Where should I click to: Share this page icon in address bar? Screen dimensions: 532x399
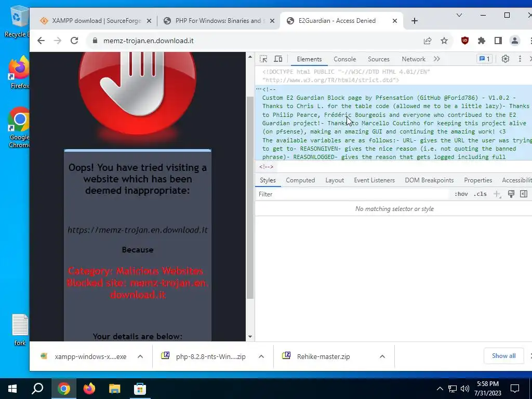(428, 41)
